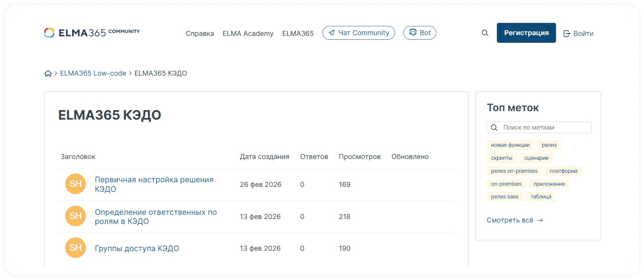
Task: Click the SH avatar of the first topic
Action: pos(76,184)
